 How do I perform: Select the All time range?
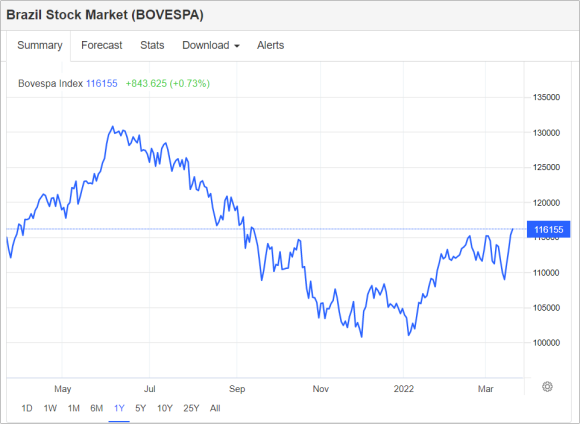coord(215,408)
